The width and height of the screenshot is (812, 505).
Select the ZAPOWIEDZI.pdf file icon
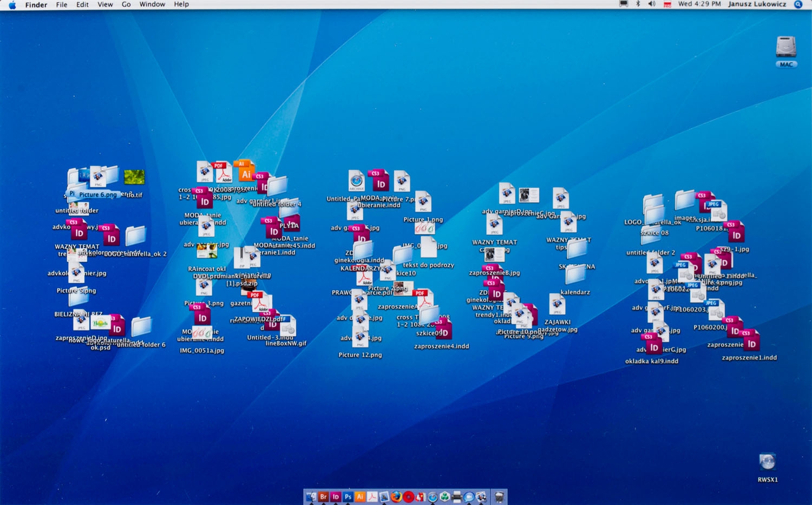click(261, 302)
